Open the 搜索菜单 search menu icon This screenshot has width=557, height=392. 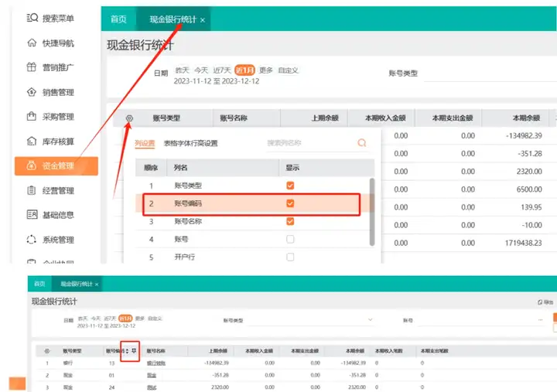[32, 18]
